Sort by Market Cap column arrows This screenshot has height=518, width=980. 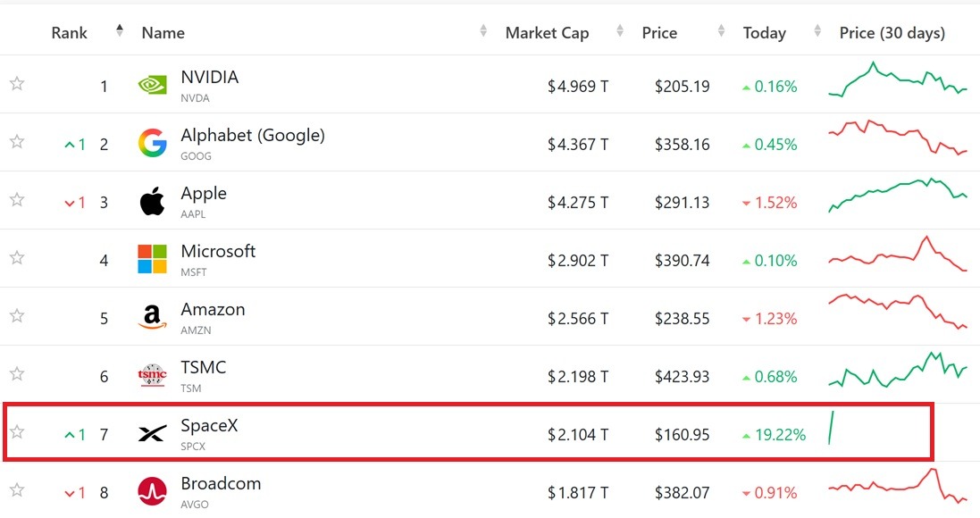483,30
